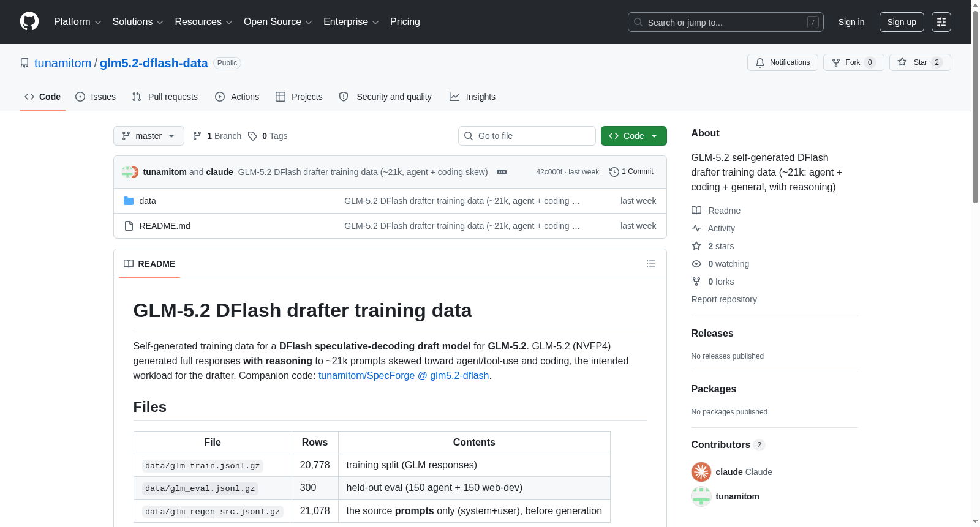Switch to the Issues tab
Image resolution: width=980 pixels, height=527 pixels.
[x=96, y=97]
